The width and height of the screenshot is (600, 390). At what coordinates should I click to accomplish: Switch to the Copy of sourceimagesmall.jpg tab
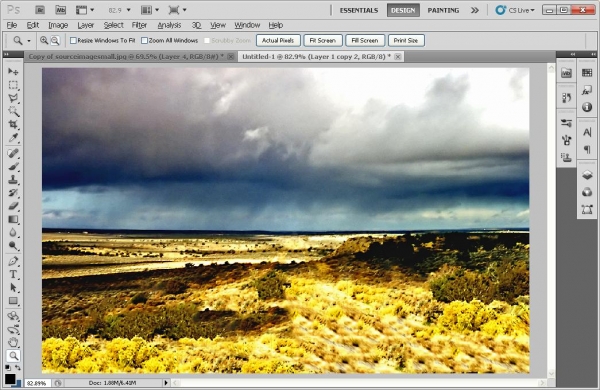pyautogui.click(x=126, y=57)
